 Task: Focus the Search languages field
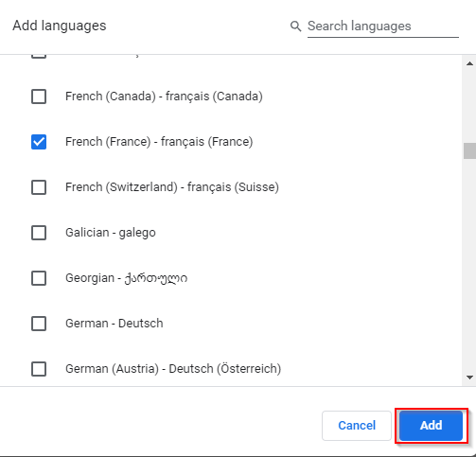(383, 26)
